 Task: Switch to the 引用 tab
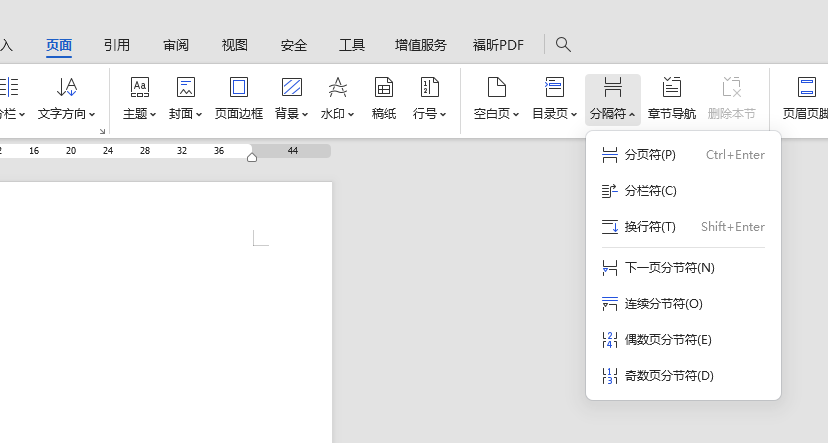[117, 45]
